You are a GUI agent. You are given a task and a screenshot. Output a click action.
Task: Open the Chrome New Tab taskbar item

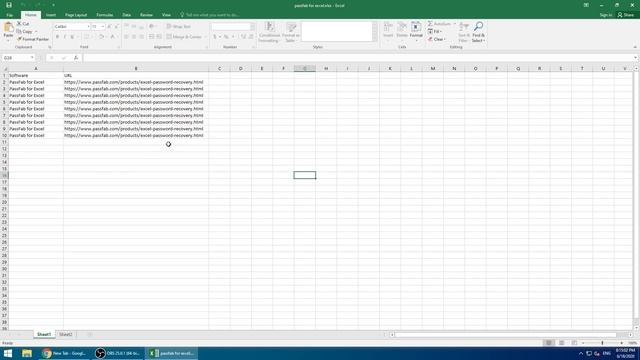click(x=64, y=353)
